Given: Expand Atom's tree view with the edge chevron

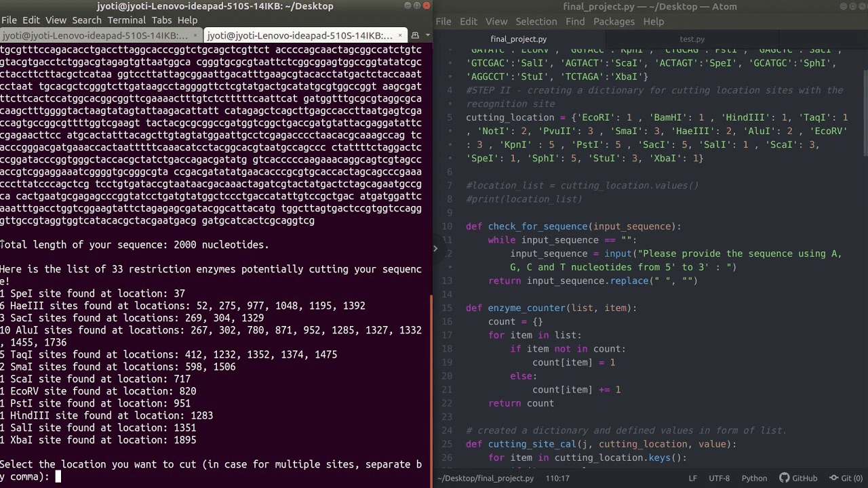Looking at the screenshot, I should (x=435, y=248).
